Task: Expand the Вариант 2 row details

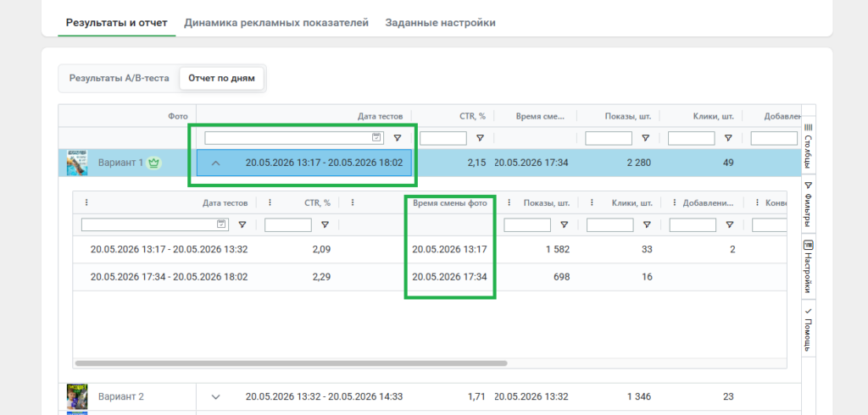Action: (216, 396)
